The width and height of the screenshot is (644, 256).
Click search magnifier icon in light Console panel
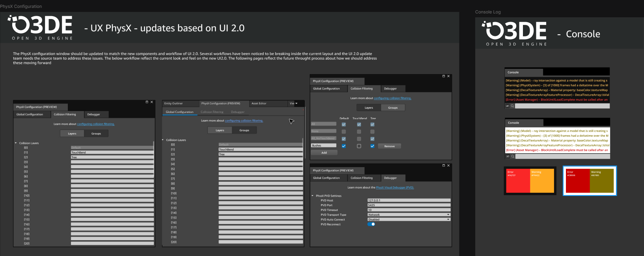click(513, 156)
